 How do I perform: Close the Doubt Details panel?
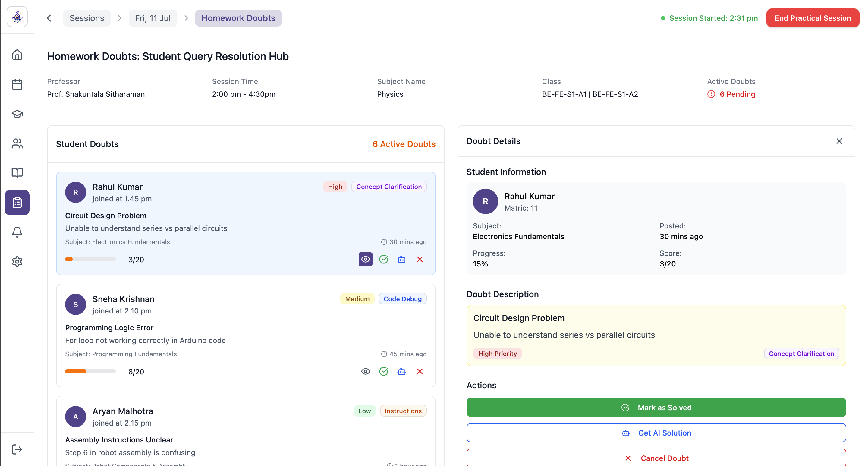[x=839, y=141]
